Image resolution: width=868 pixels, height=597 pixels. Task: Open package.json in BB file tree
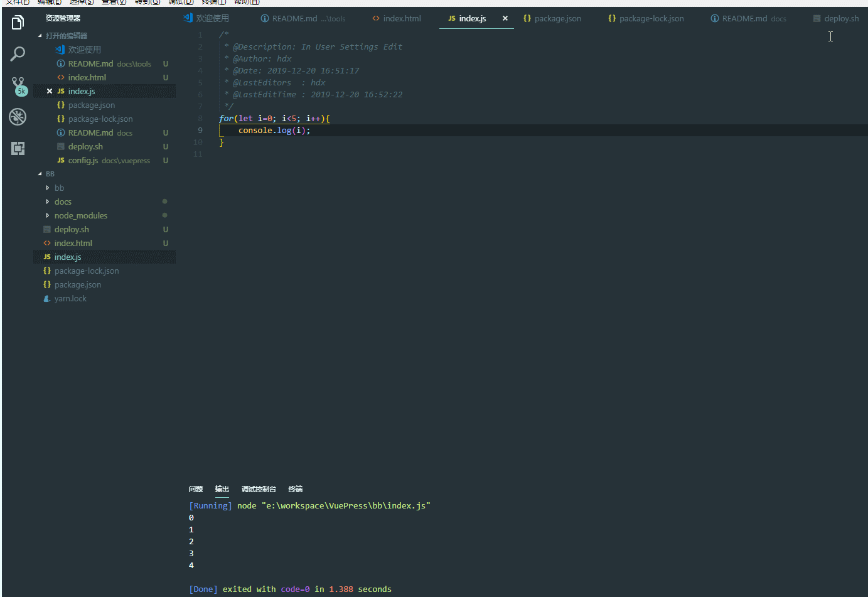[104, 284]
